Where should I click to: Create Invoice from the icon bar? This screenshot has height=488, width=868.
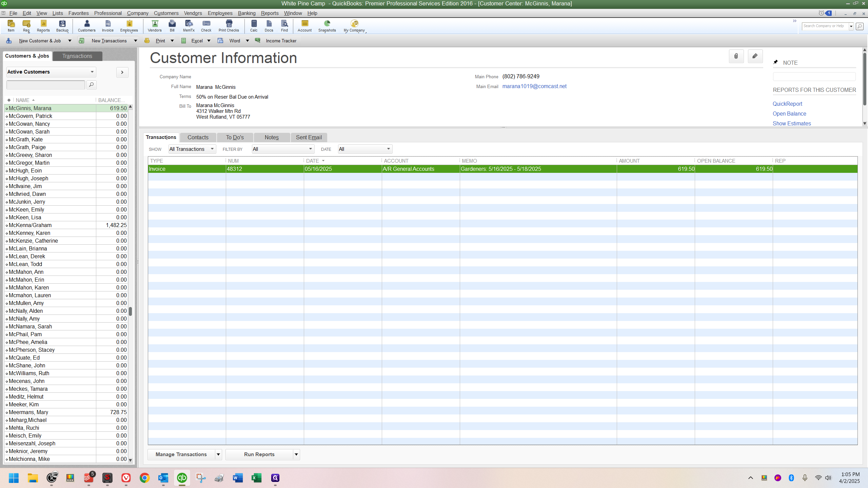click(x=108, y=26)
